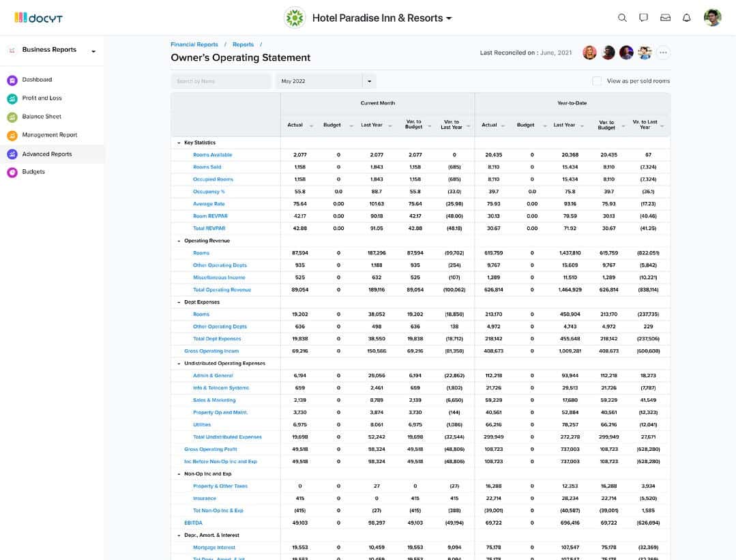Click the Hotel Paradise Inn green logo
Image resolution: width=736 pixels, height=560 pixels.
294,18
